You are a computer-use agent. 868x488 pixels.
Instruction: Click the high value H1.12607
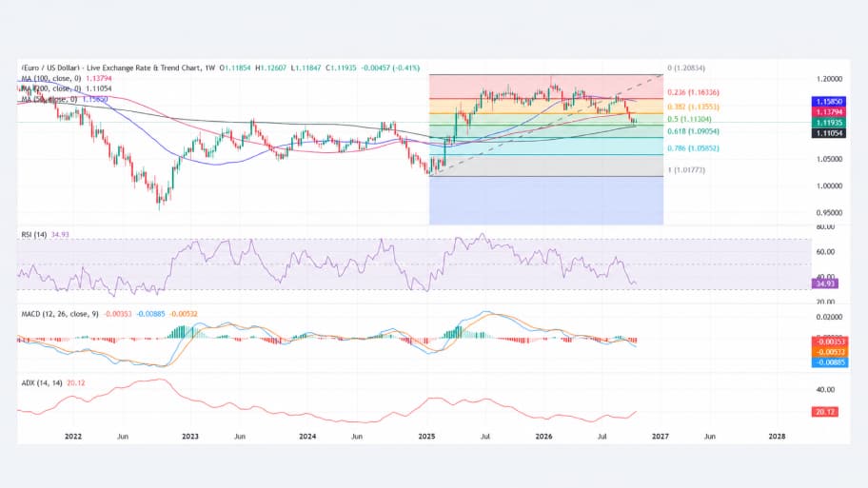[x=270, y=68]
